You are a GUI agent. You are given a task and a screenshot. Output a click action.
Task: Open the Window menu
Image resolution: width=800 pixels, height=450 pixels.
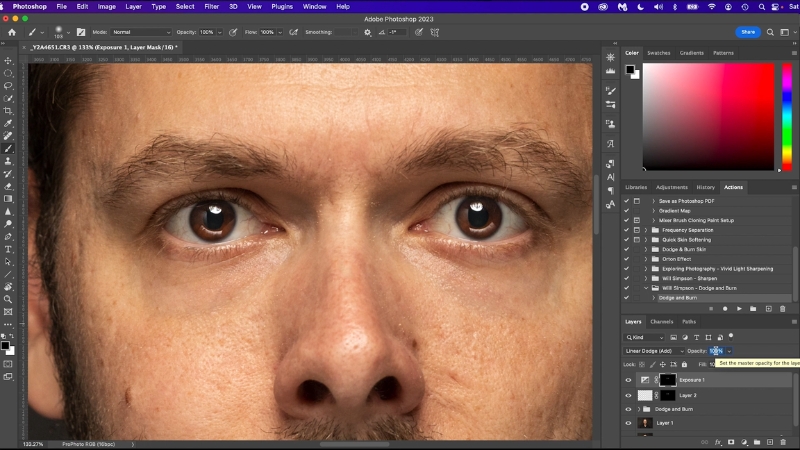[314, 7]
